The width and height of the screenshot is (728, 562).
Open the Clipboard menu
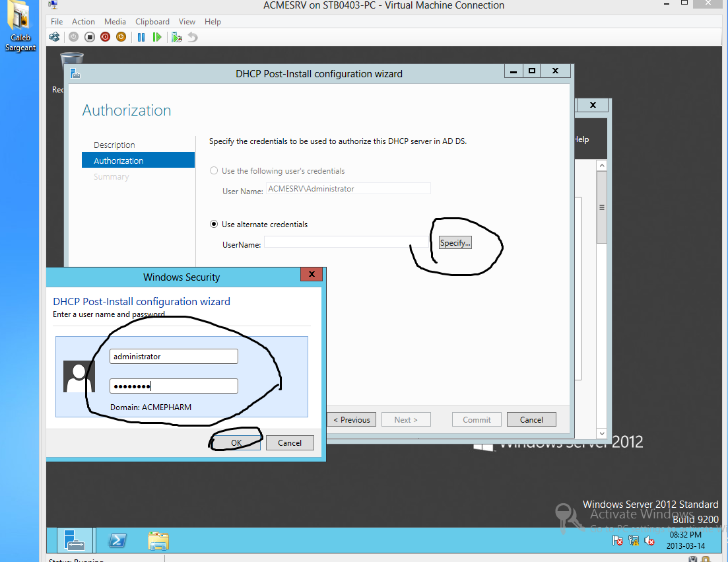[x=152, y=21]
